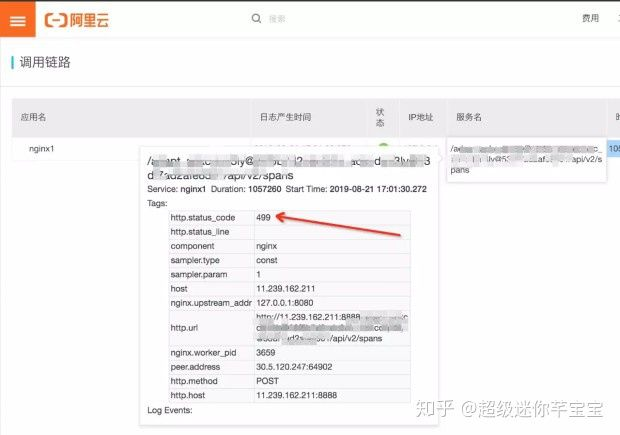This screenshot has width=620, height=435.
Task: Click the worker pid value 3659
Action: pos(265,353)
